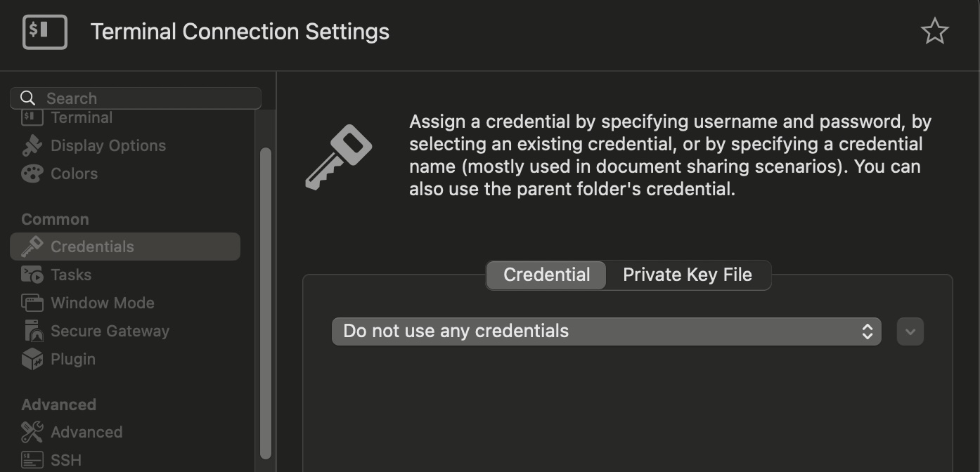This screenshot has width=980, height=472.
Task: Click the Window Mode icon
Action: (32, 303)
